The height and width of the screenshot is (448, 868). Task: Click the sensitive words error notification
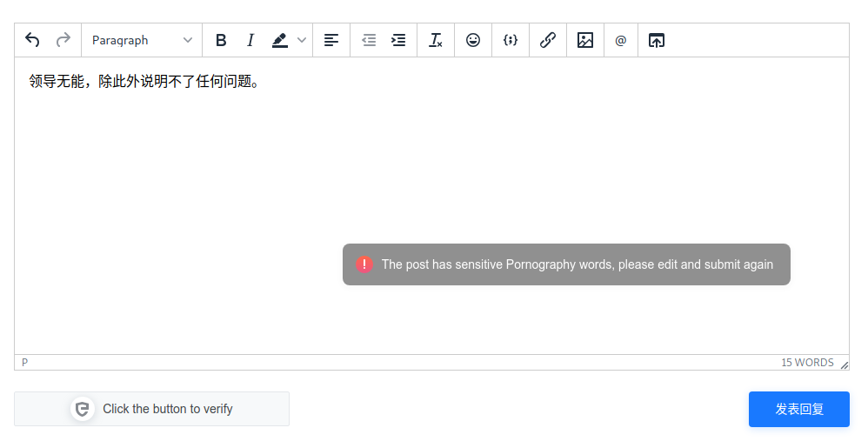click(566, 264)
